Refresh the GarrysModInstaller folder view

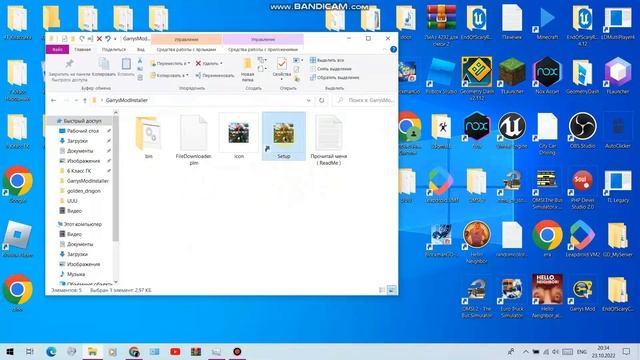(x=322, y=100)
